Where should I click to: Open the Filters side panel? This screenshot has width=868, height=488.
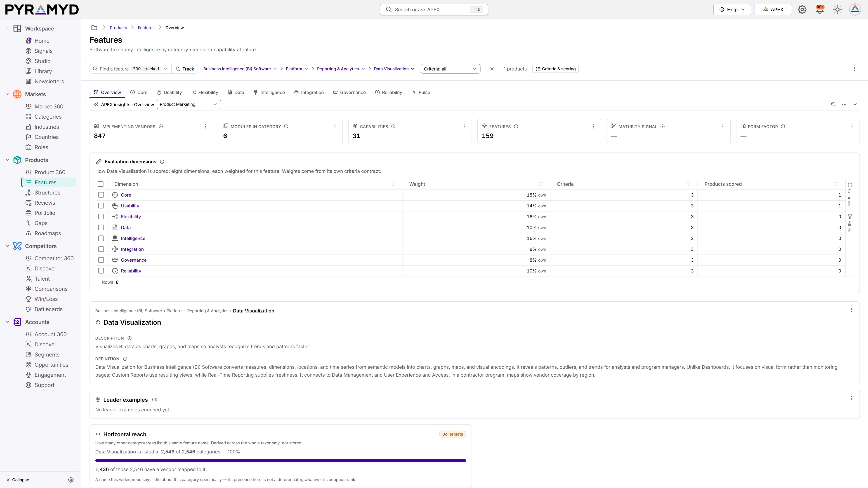click(x=850, y=223)
